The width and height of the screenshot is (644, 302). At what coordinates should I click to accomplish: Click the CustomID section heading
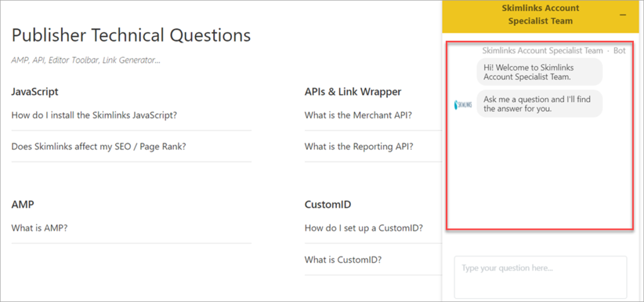point(328,204)
